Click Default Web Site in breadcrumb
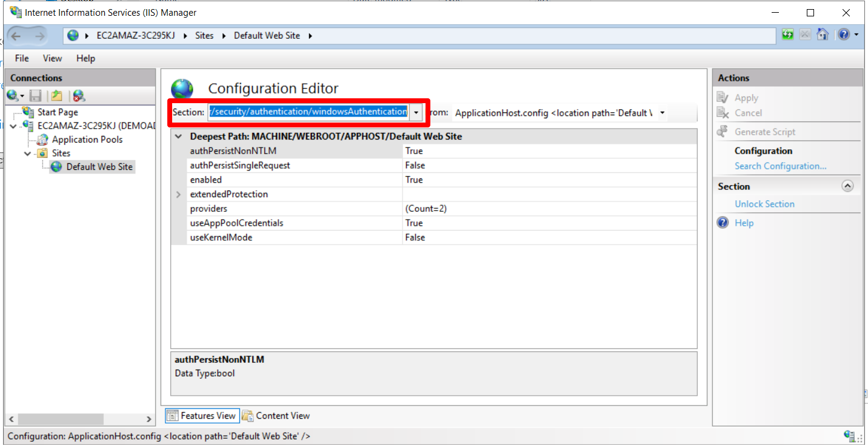Image resolution: width=868 pixels, height=446 pixels. pyautogui.click(x=267, y=36)
